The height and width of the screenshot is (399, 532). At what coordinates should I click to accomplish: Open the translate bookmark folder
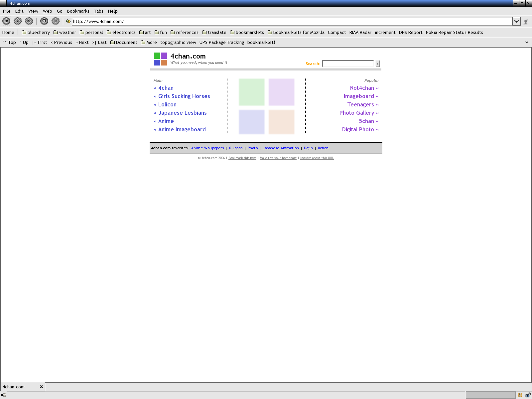(214, 32)
